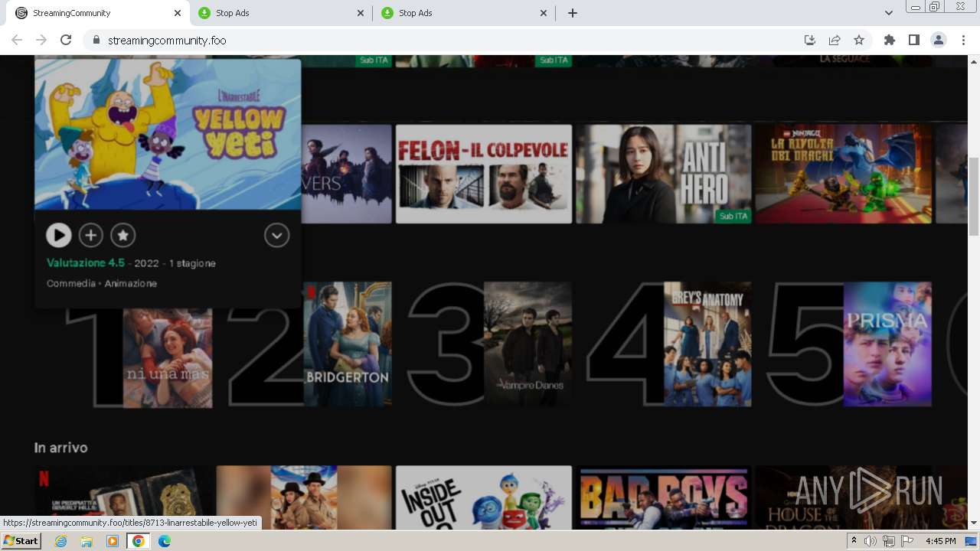Click the Animazione genre label

click(x=131, y=283)
